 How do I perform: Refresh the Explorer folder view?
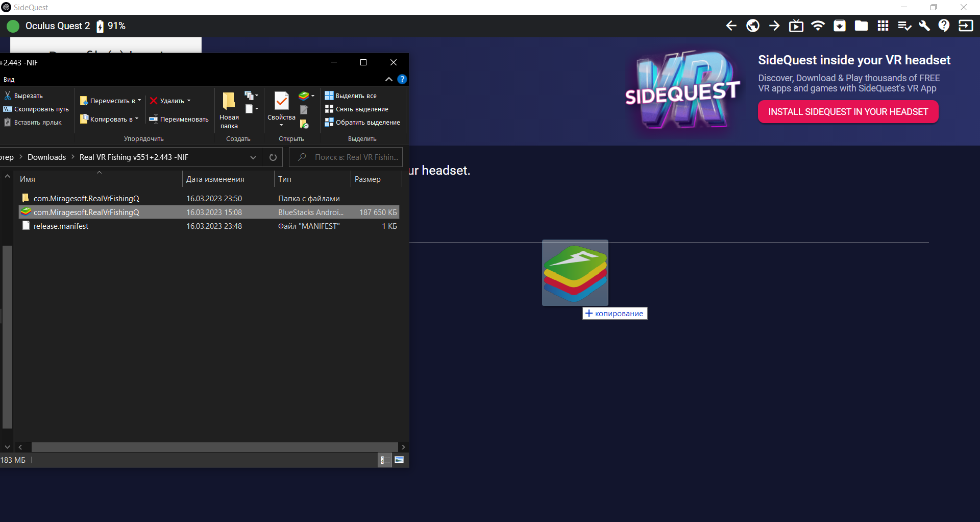click(x=273, y=157)
